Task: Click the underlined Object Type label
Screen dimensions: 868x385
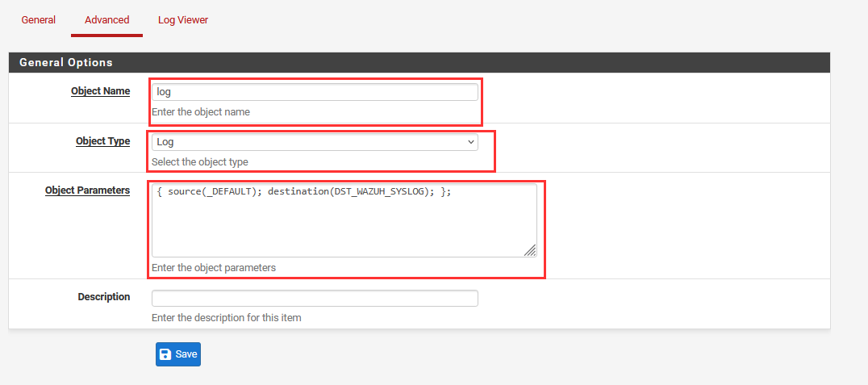Action: (x=103, y=141)
